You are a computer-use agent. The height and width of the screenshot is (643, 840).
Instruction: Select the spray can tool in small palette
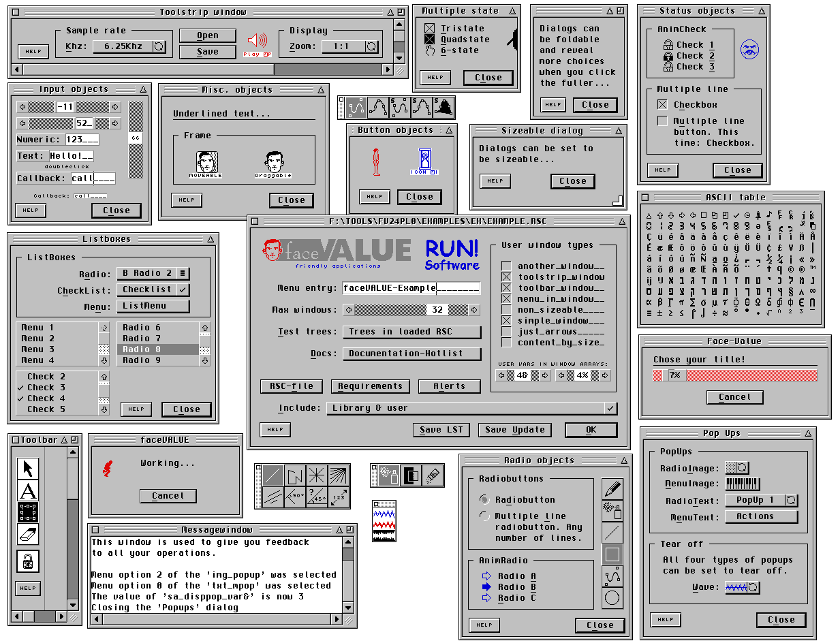click(x=390, y=475)
